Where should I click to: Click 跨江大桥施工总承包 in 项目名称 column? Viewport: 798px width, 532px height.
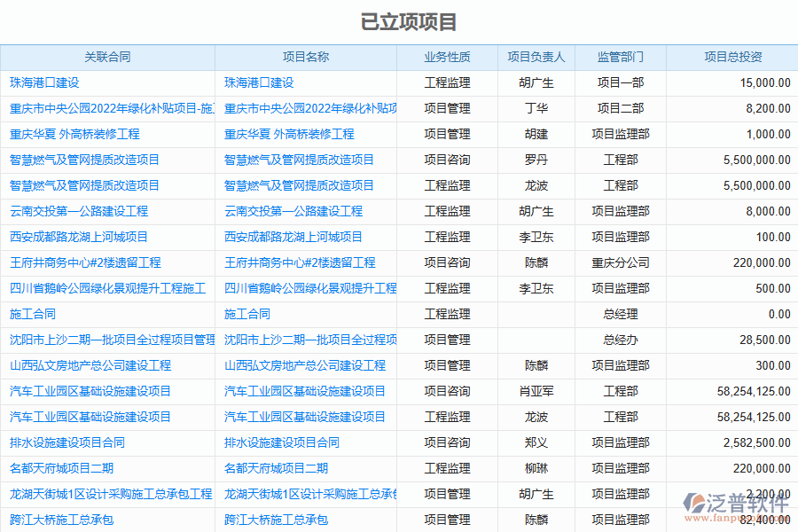(276, 520)
